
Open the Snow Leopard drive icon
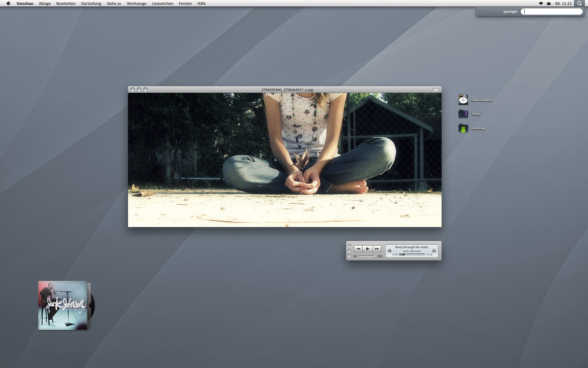[463, 100]
